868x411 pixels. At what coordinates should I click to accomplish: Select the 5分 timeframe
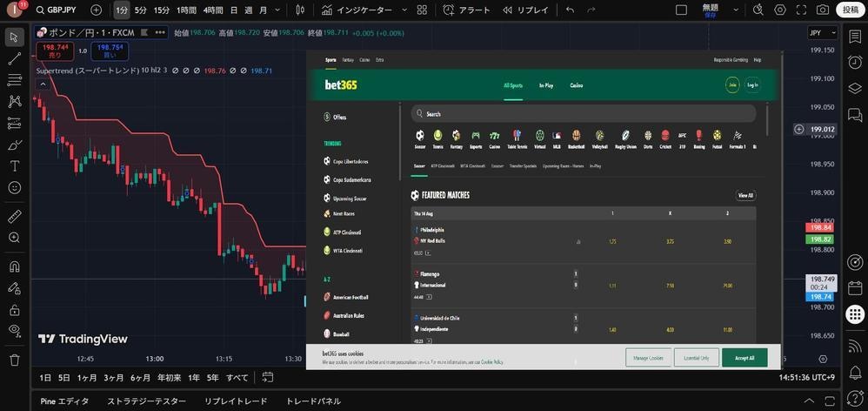141,10
